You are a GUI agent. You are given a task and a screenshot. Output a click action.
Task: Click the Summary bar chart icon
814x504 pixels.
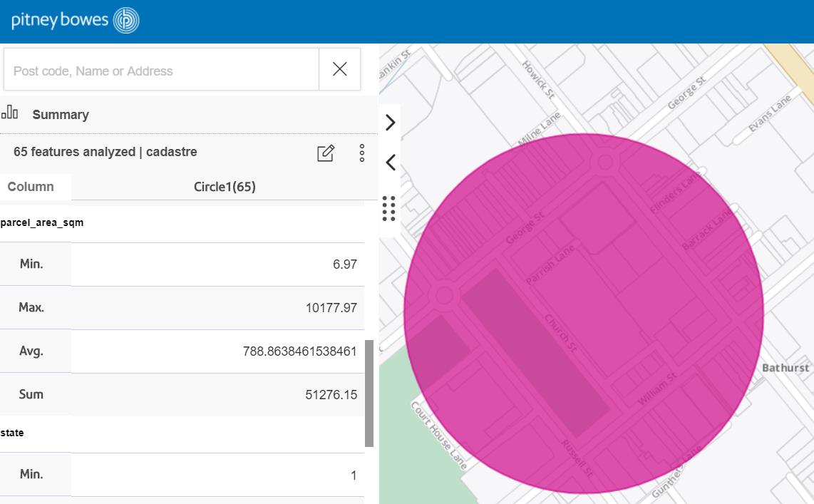tap(9, 112)
